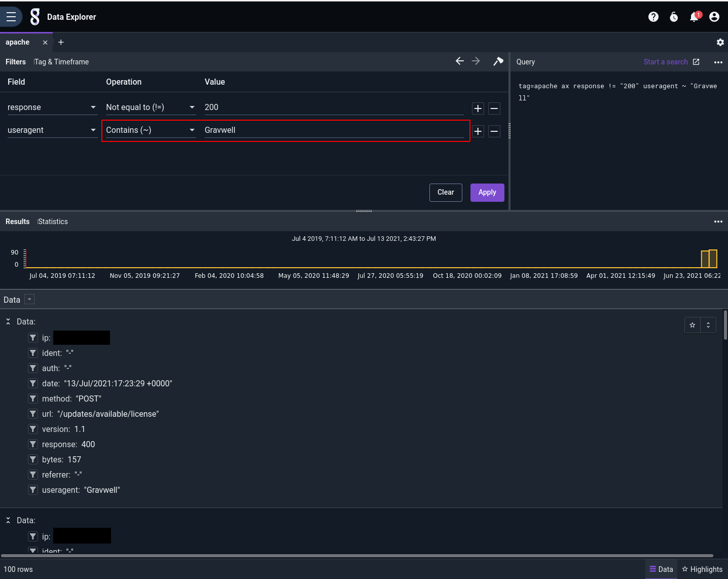Image resolution: width=728 pixels, height=579 pixels.
Task: Add filter row after response filter
Action: (478, 108)
